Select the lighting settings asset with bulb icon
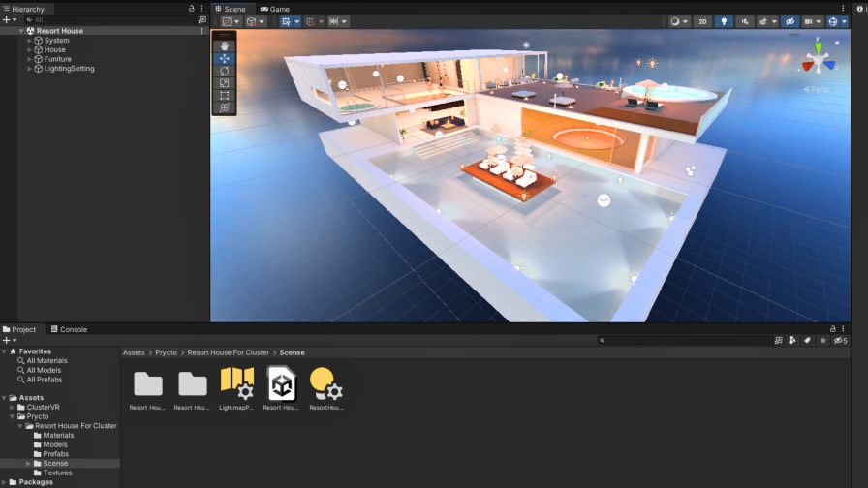The height and width of the screenshot is (488, 868). 325,384
